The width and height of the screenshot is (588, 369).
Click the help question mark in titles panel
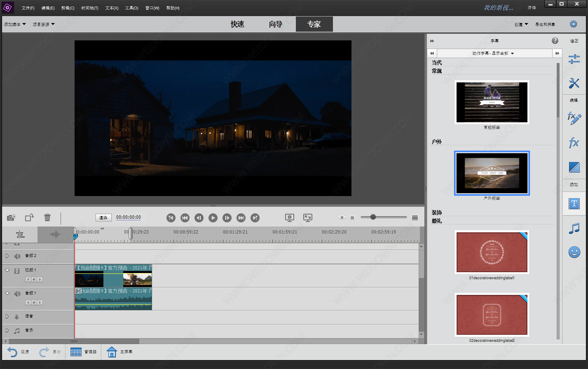point(555,40)
